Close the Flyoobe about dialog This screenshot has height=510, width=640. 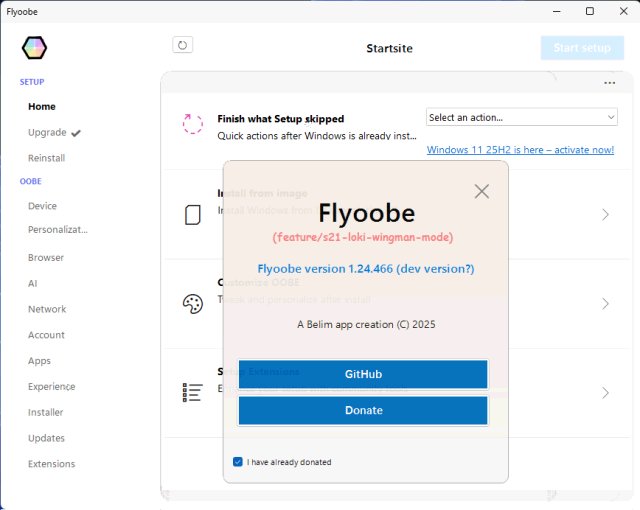coord(482,191)
